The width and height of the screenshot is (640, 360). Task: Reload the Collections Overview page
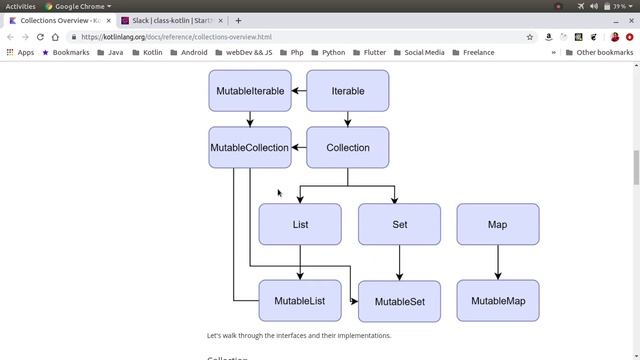pos(40,37)
